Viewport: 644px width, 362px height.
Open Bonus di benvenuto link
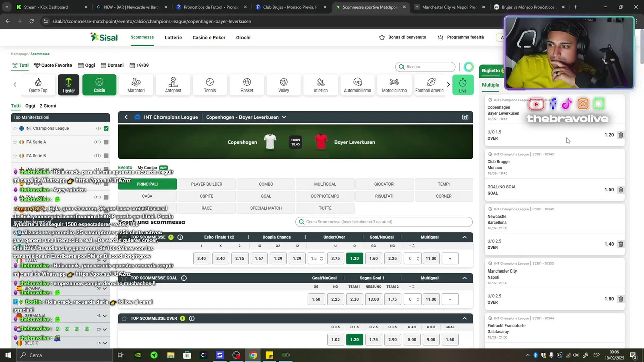tap(403, 37)
